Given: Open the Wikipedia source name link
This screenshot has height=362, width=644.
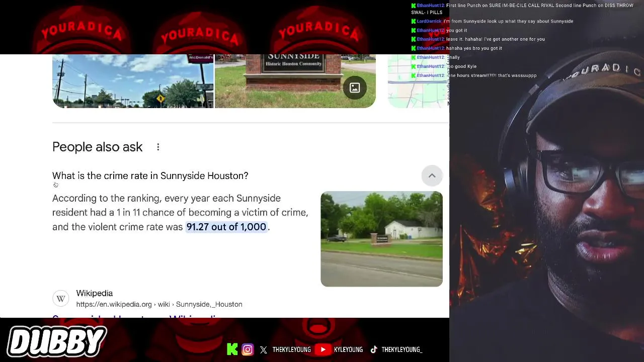Looking at the screenshot, I should [x=95, y=293].
